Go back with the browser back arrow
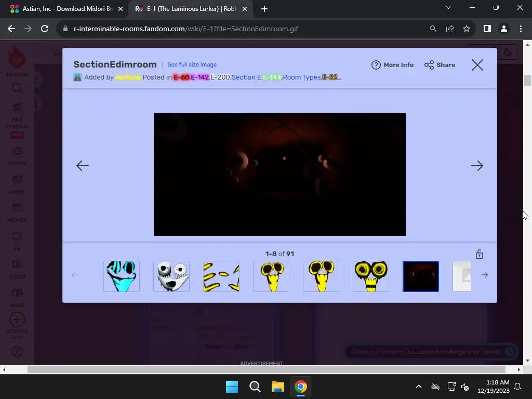The image size is (532, 399). 11,29
